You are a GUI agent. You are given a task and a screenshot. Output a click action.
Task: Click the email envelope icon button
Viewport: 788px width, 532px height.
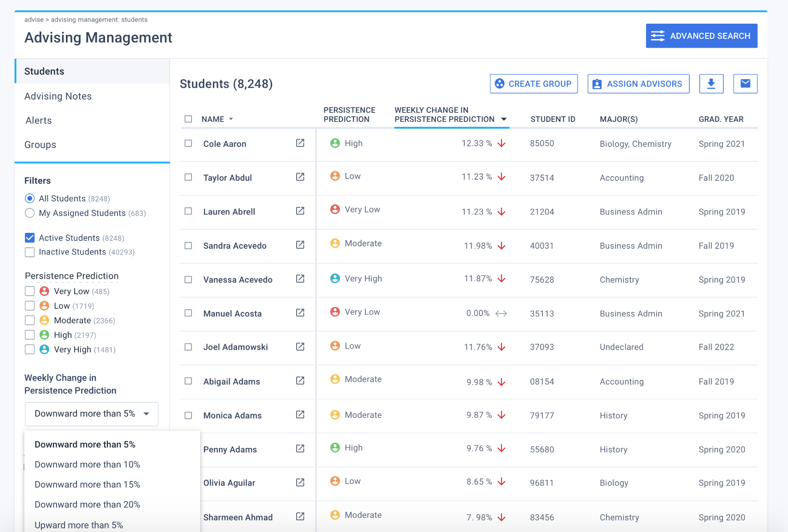(x=745, y=84)
